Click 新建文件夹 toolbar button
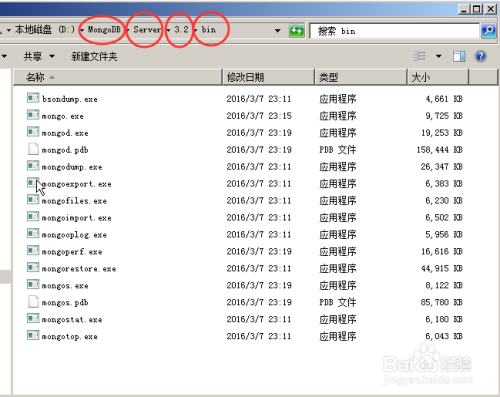Viewport: 500px width, 397px height. [94, 56]
